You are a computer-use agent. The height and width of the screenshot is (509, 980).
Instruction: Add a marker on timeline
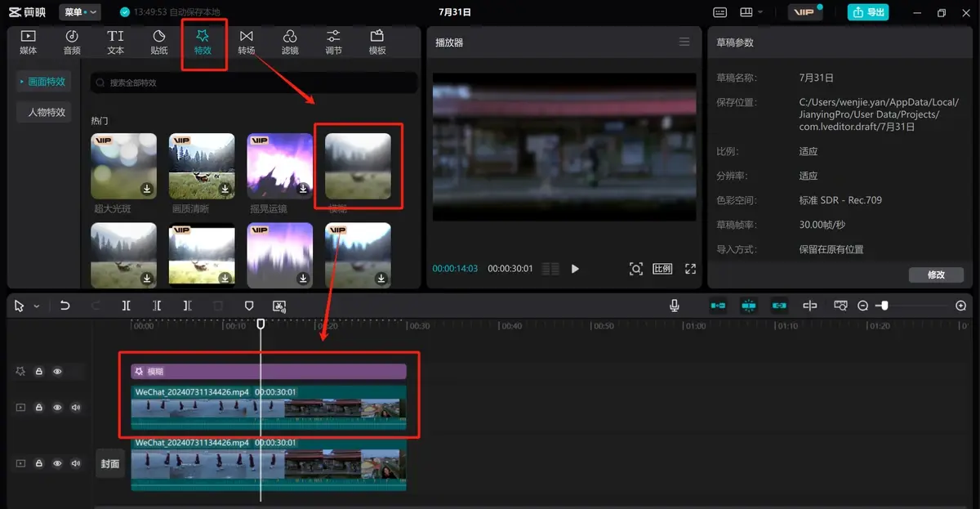coord(249,306)
